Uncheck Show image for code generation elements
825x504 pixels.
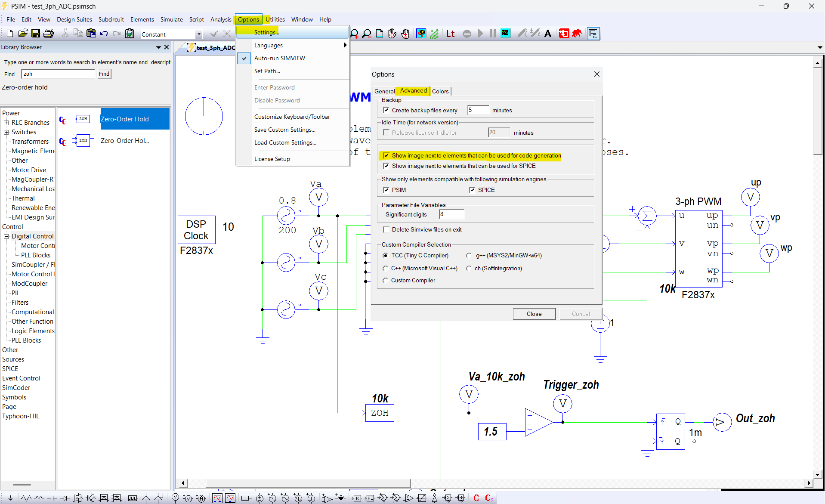click(386, 155)
